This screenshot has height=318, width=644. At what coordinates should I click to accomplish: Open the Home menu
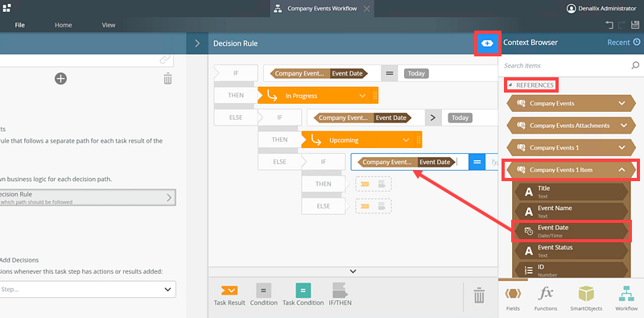tap(64, 25)
